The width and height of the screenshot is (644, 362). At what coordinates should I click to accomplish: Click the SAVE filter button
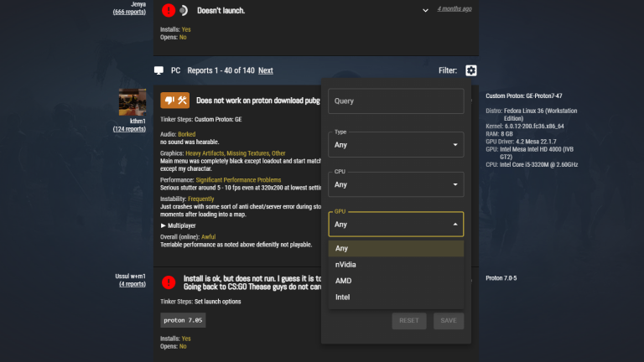point(449,321)
